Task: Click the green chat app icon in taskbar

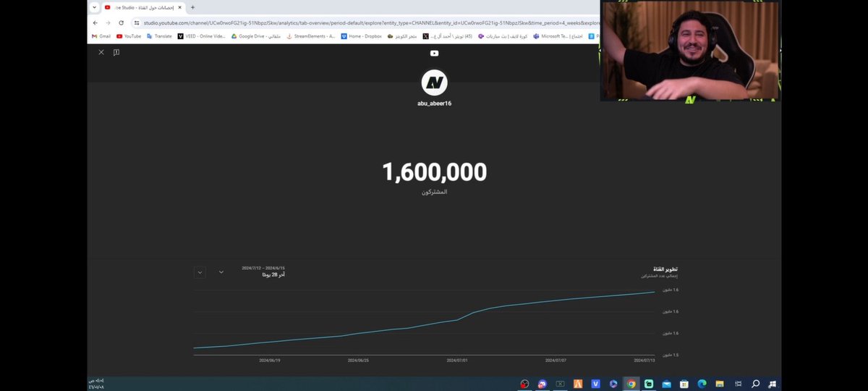Action: click(x=649, y=384)
